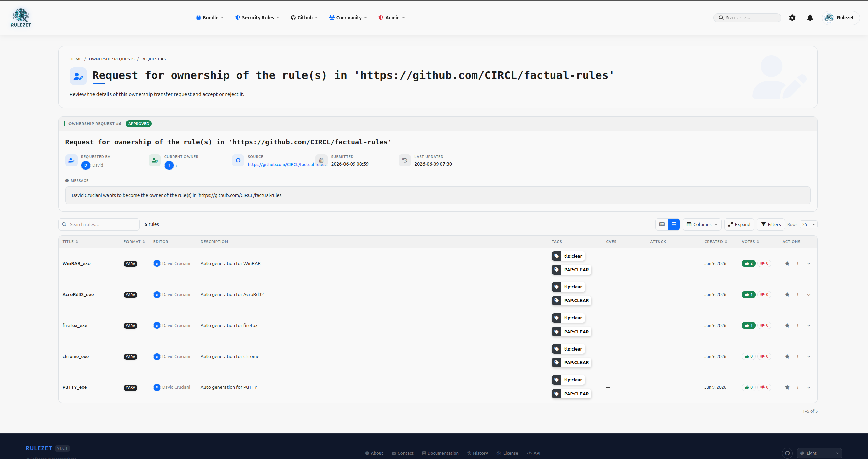The image size is (868, 459).
Task: Expand the chrome_exe row details
Action: [809, 356]
